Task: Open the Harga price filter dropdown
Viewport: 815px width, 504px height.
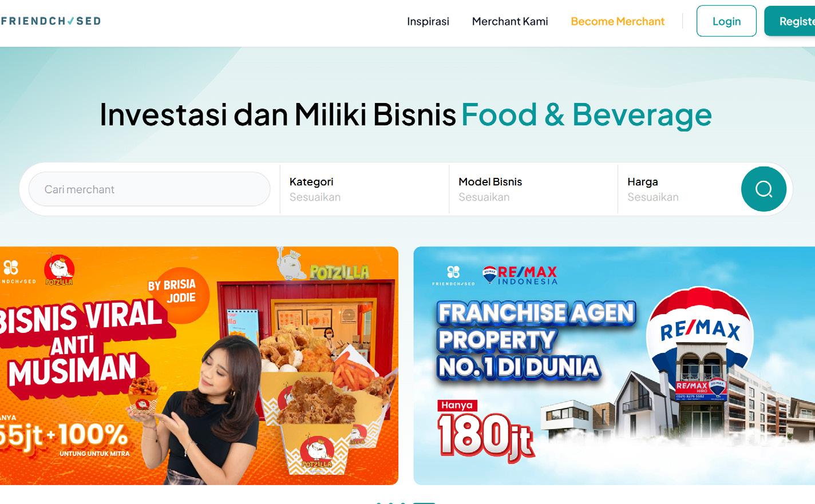Action: point(679,189)
